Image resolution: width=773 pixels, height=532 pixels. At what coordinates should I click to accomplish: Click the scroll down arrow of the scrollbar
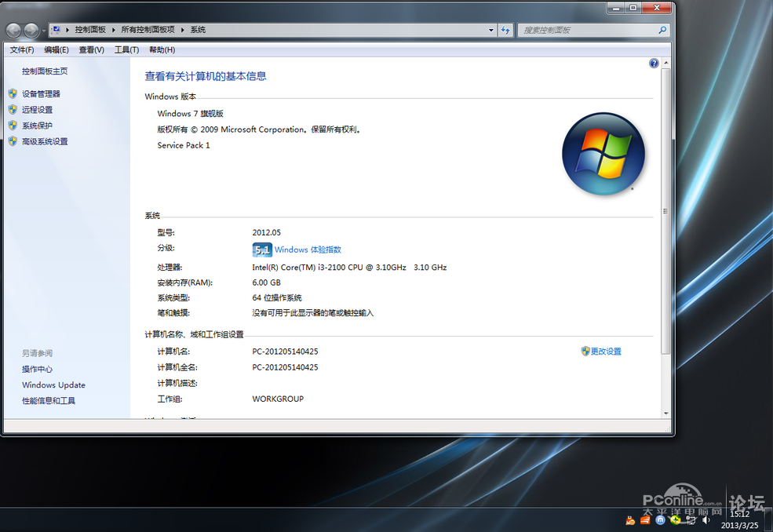tap(666, 414)
